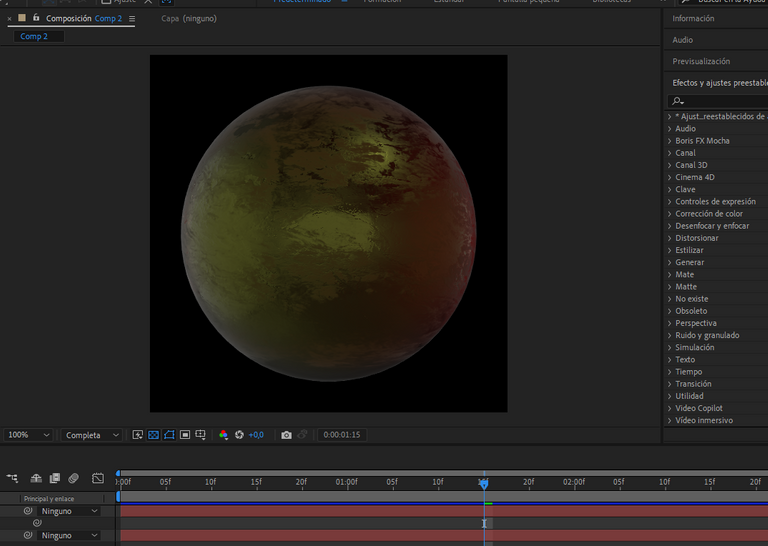The image size is (768, 546).
Task: Select the Composición Comp 2 tab
Action: pyautogui.click(x=84, y=19)
